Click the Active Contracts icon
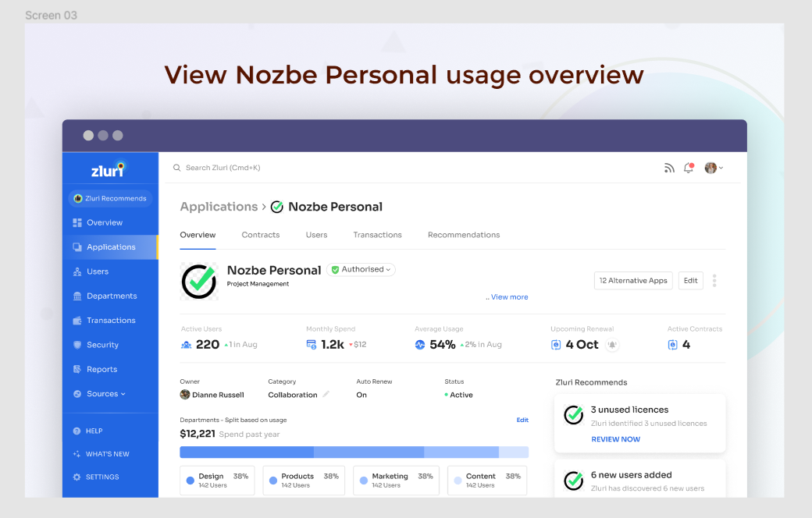Screen dimensions: 812x518 [673, 345]
